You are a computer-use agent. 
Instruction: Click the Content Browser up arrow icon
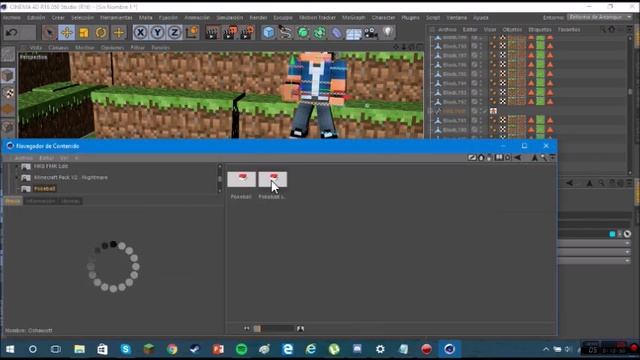[x=534, y=158]
